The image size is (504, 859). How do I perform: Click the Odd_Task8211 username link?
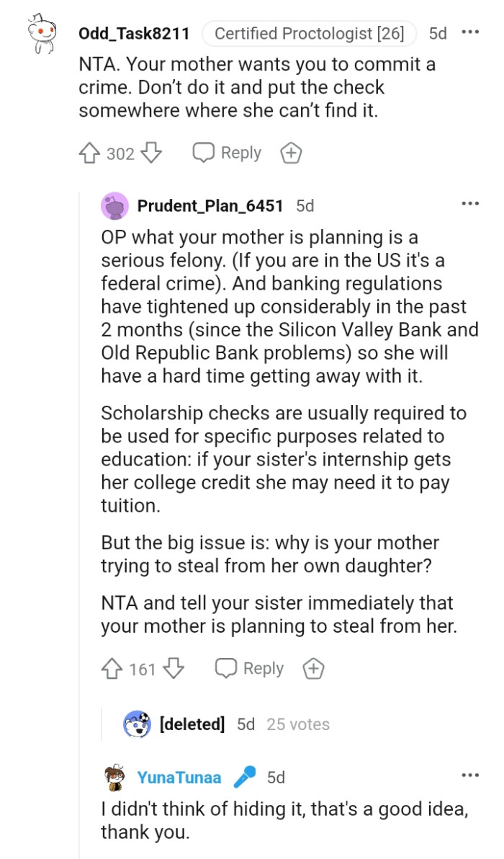(134, 32)
